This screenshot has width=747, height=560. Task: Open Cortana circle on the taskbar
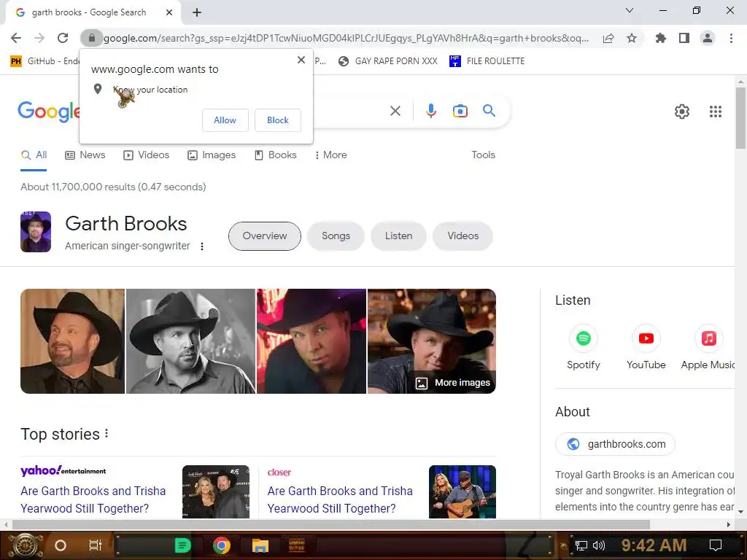pyautogui.click(x=61, y=545)
